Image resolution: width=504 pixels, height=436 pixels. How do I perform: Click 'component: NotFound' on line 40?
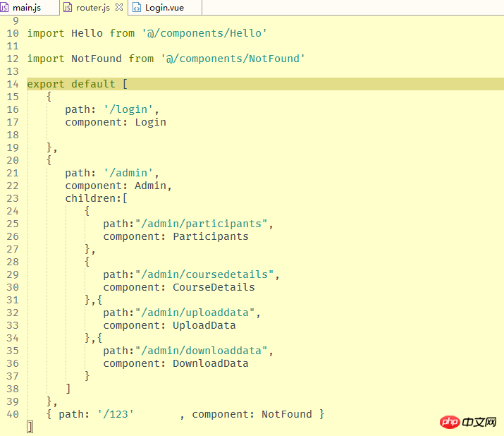252,414
